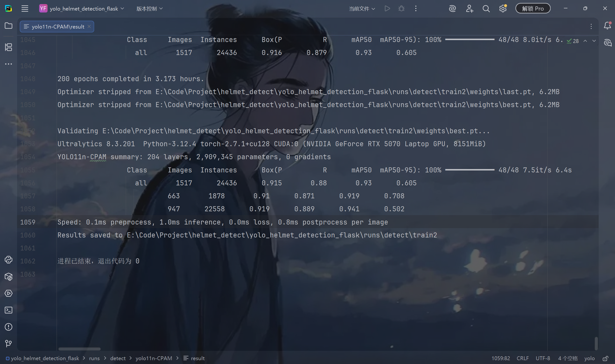
Task: Click the "Validating E:\Code" line
Action: tap(274, 131)
